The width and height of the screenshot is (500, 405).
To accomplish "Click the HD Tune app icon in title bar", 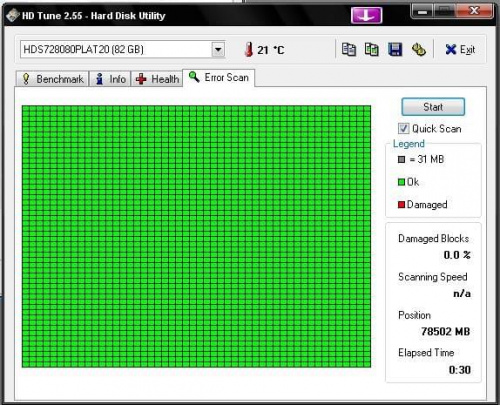I will coord(13,16).
